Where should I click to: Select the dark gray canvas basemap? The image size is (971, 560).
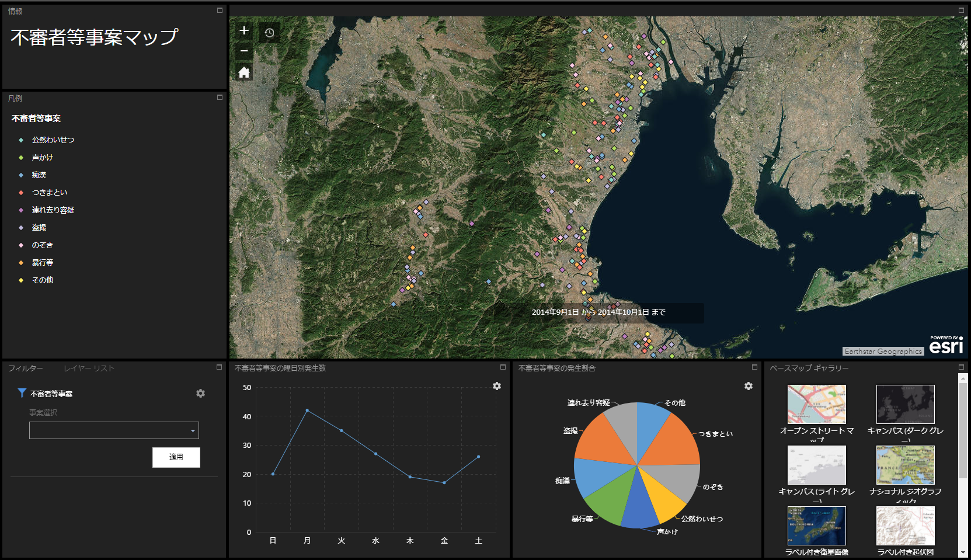(x=905, y=404)
